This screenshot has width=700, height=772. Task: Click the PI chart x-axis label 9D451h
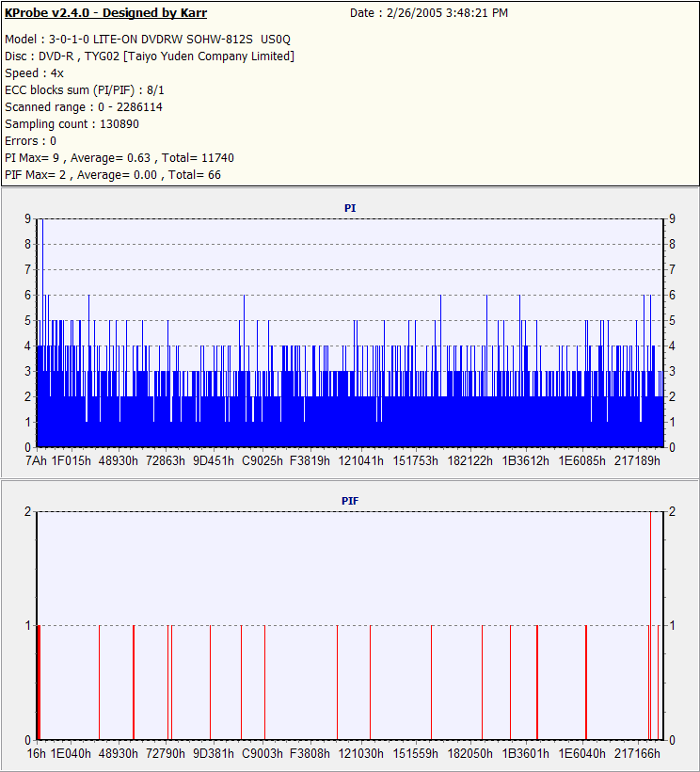point(214,460)
